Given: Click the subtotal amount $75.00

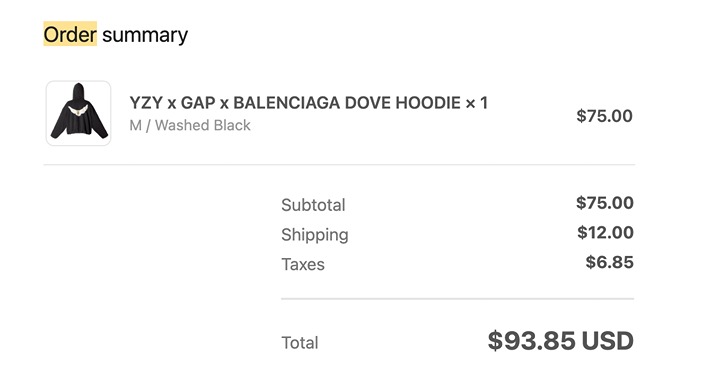Looking at the screenshot, I should (x=605, y=202).
